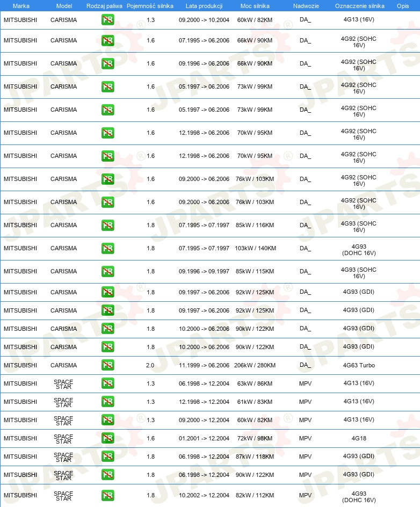This screenshot has height=507, width=420.
Task: Click fuel icon in Carisma 85kW / 116KM row
Action: (x=107, y=225)
